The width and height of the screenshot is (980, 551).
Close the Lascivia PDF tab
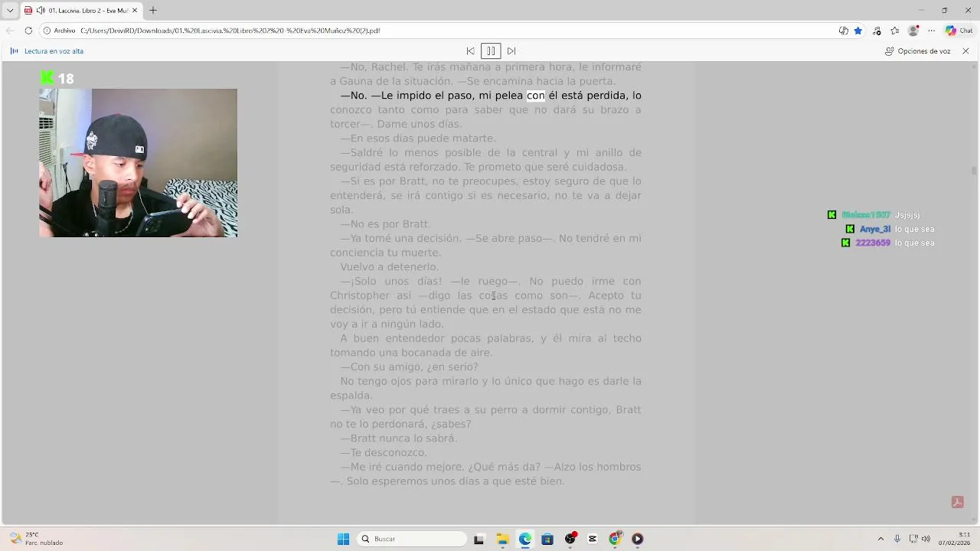(x=135, y=11)
